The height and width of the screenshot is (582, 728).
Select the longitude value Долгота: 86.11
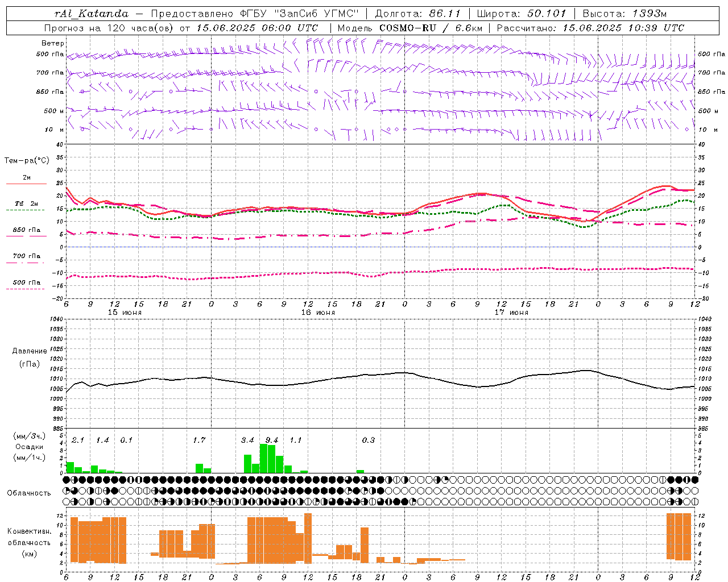point(417,14)
